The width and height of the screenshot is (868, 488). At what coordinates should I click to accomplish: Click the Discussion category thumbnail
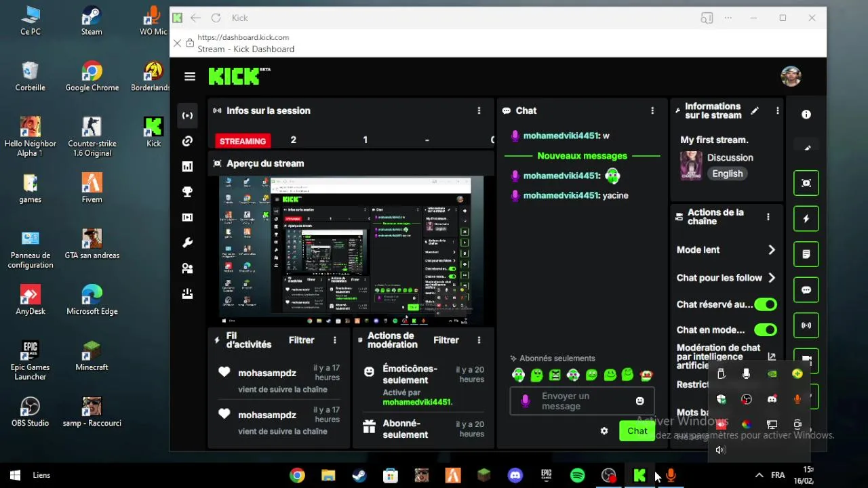[691, 165]
